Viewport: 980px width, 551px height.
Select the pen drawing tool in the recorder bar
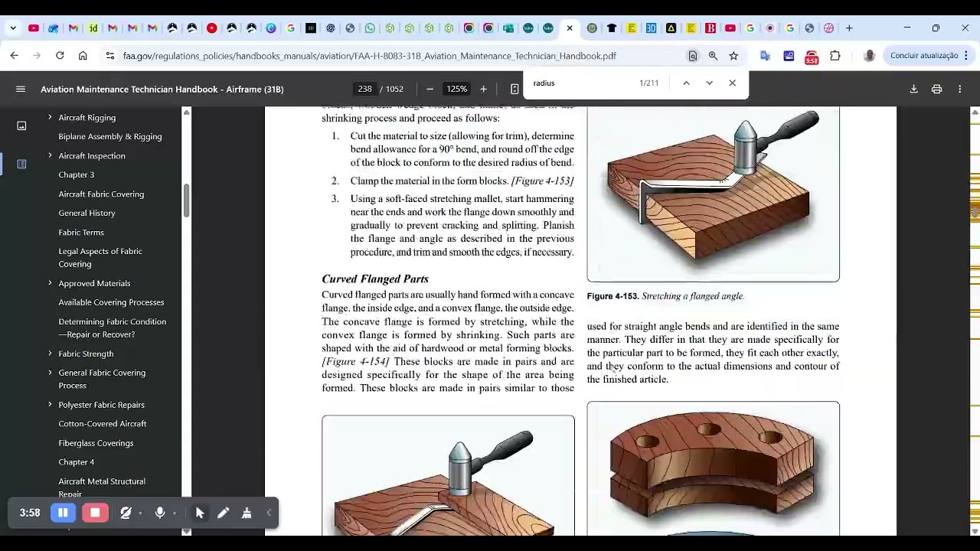point(224,513)
